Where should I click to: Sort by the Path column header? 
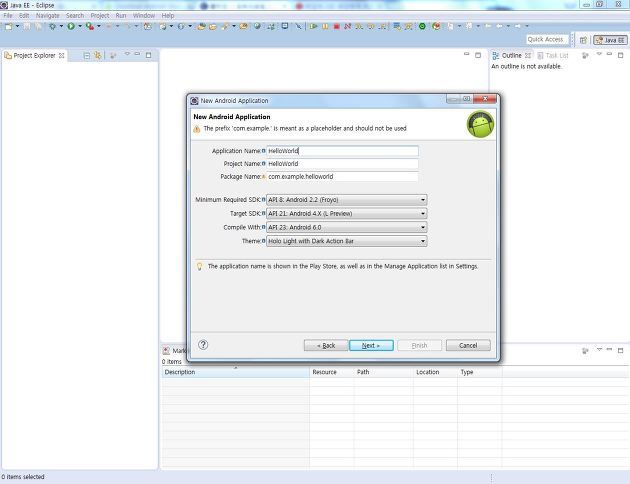(383, 372)
